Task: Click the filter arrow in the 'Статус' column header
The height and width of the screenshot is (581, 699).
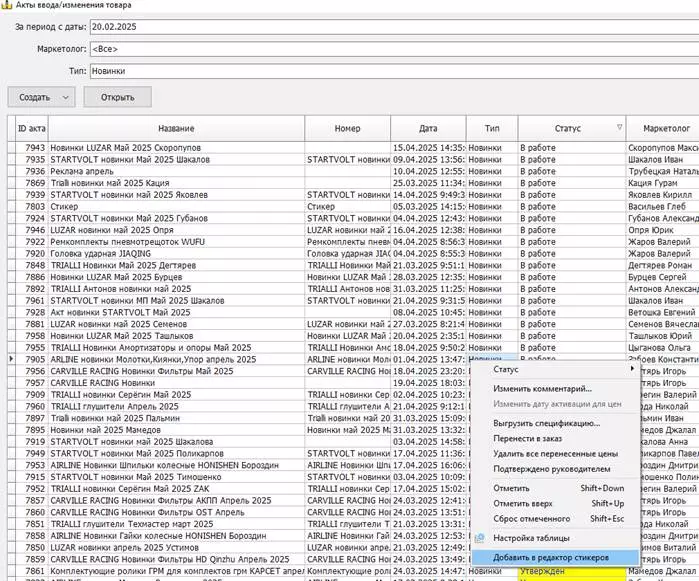Action: click(619, 128)
